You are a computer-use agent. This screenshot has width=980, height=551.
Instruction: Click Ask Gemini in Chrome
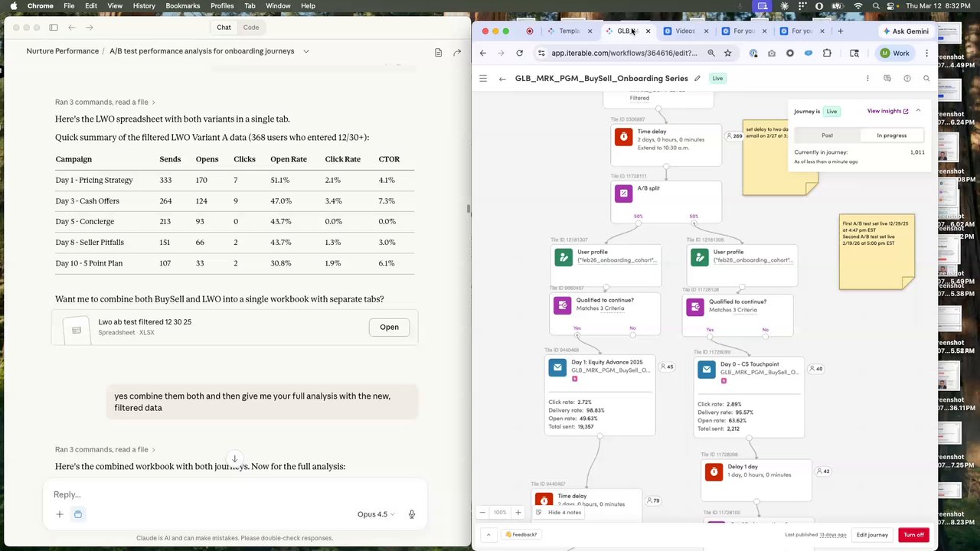tap(905, 31)
